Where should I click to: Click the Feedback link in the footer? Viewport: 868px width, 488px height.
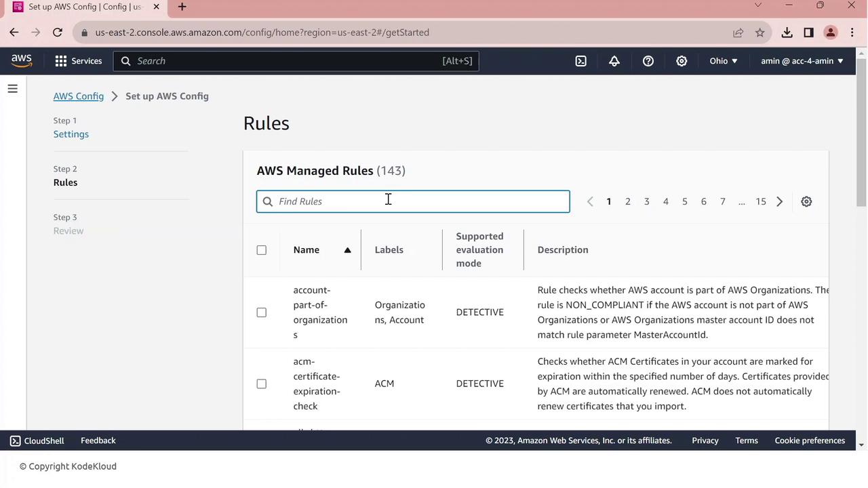pos(98,441)
